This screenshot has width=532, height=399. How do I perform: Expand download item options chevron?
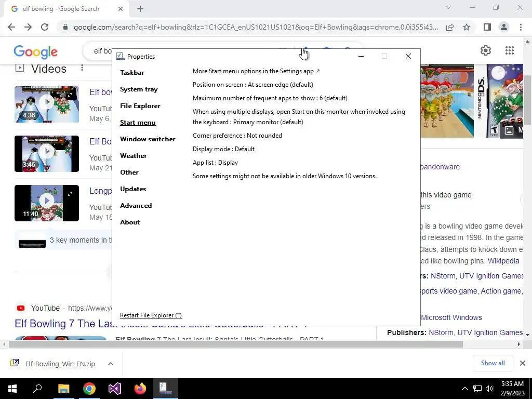tap(111, 364)
